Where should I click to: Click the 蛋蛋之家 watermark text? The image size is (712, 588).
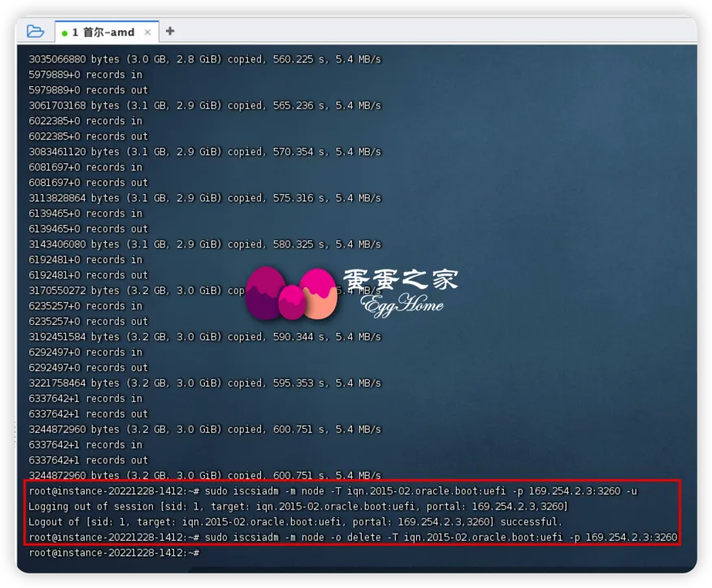400,280
